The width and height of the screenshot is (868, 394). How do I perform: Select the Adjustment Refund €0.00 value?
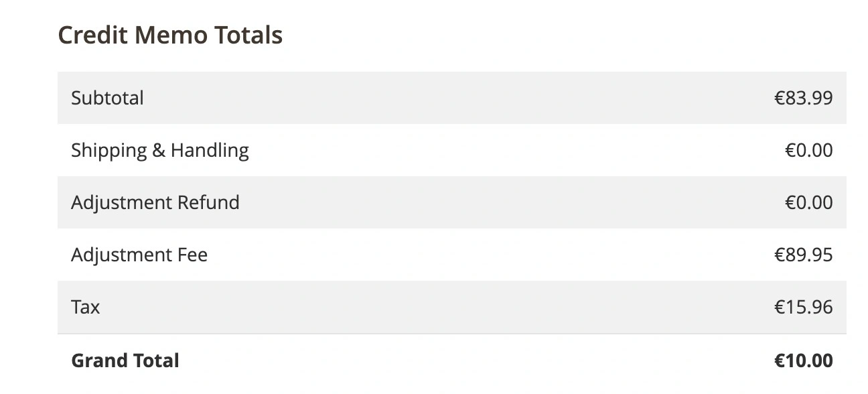point(808,202)
